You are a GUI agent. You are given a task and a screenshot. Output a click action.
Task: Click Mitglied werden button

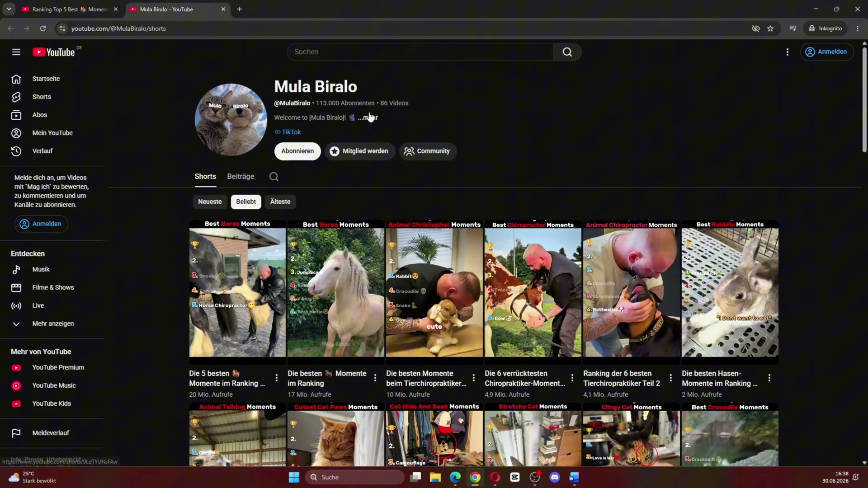point(359,151)
